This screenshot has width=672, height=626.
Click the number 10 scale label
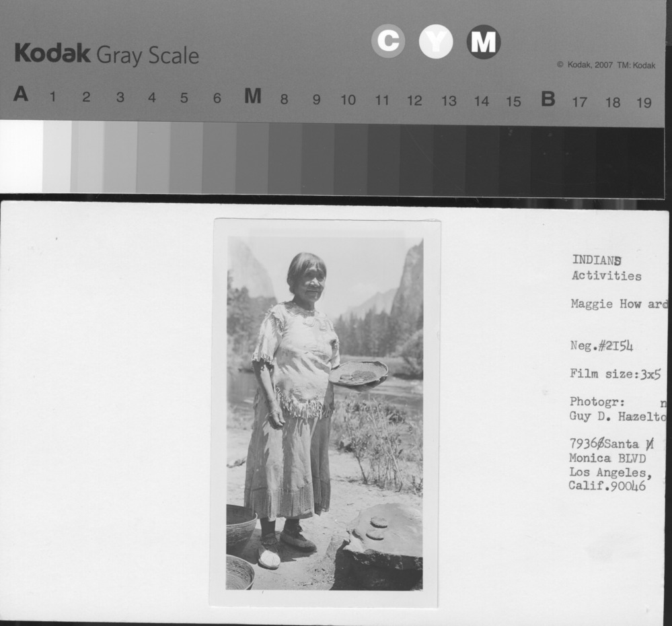click(348, 100)
